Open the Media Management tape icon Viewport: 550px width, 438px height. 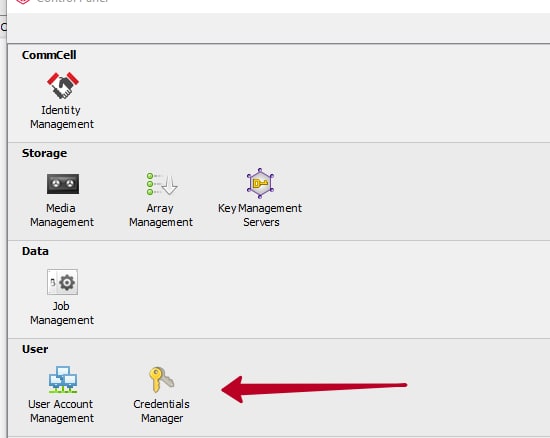click(63, 184)
